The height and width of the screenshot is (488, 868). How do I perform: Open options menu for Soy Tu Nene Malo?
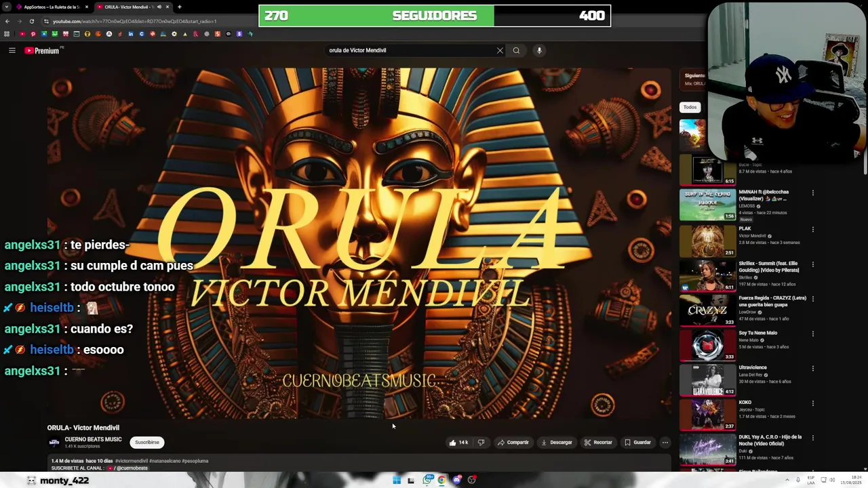(812, 334)
